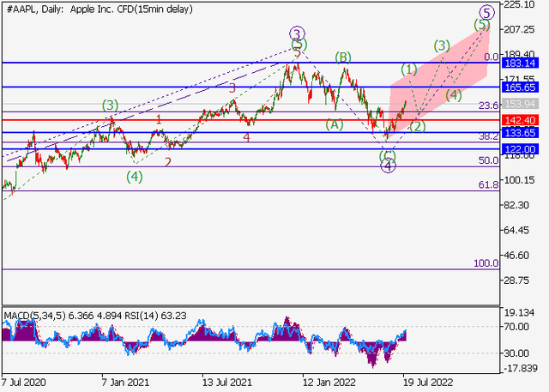Viewport: 549px width, 392px height.
Task: Select the blue 133.65 price level tag
Action: pos(520,133)
